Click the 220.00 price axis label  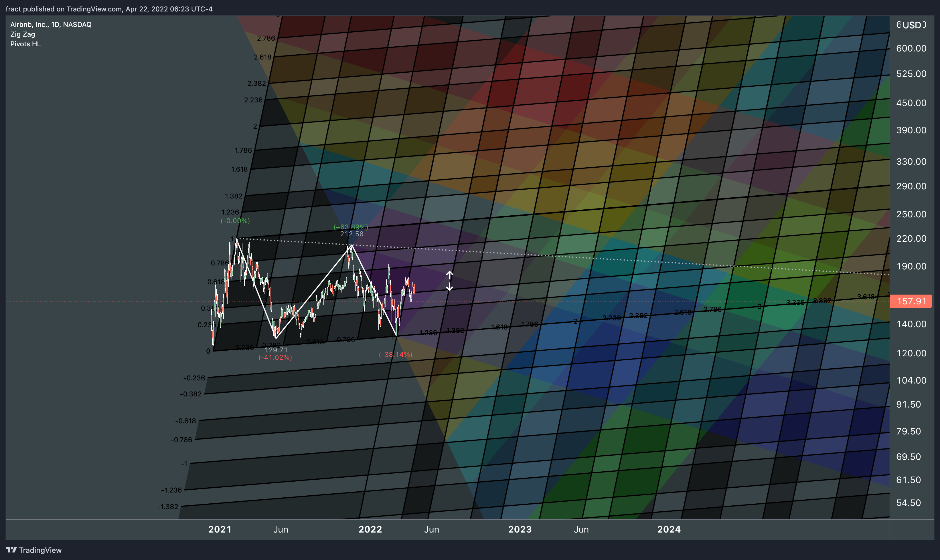911,239
